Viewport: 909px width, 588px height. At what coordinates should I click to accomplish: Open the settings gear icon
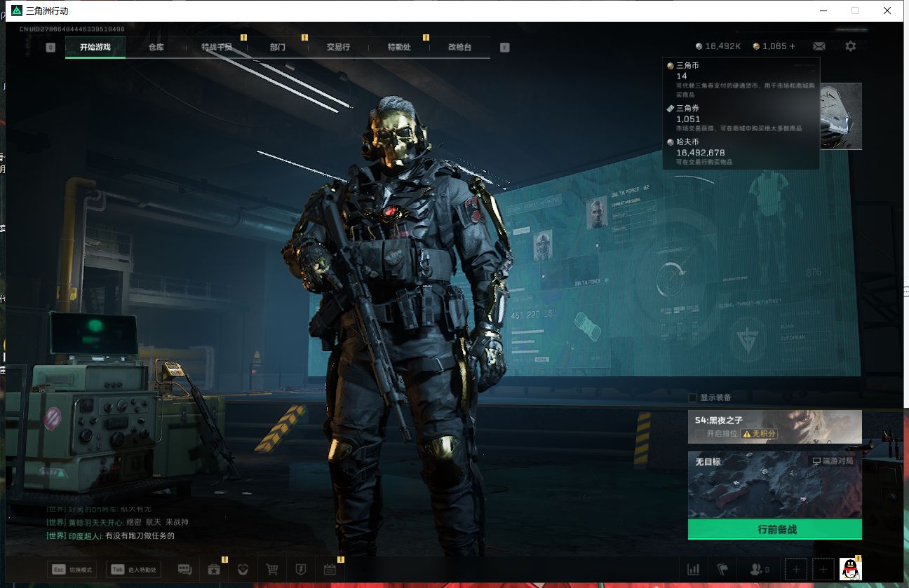(851, 46)
